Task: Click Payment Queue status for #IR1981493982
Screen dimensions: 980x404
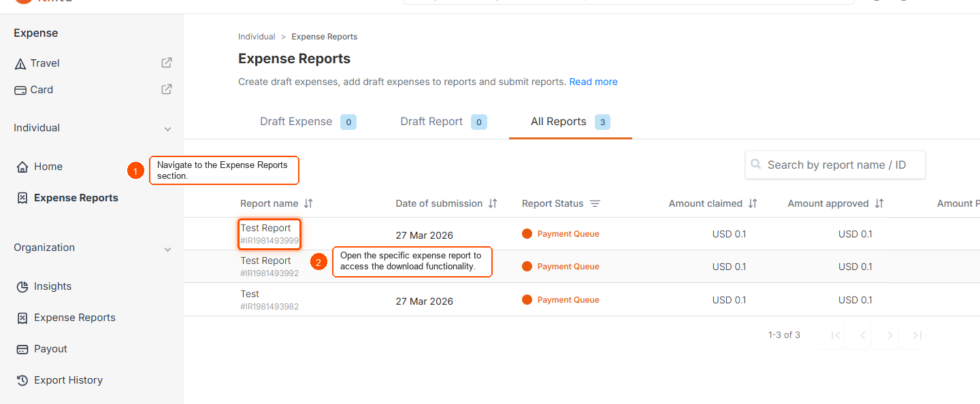Action: 561,300
